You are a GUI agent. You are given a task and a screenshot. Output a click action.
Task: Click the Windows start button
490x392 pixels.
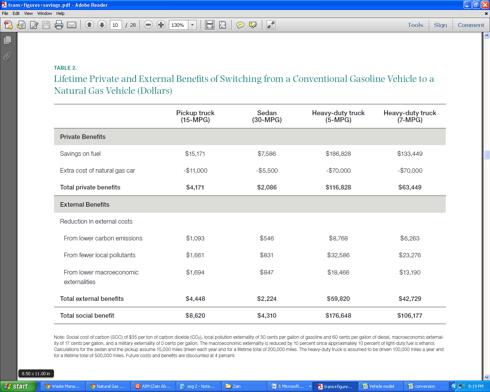click(x=17, y=387)
